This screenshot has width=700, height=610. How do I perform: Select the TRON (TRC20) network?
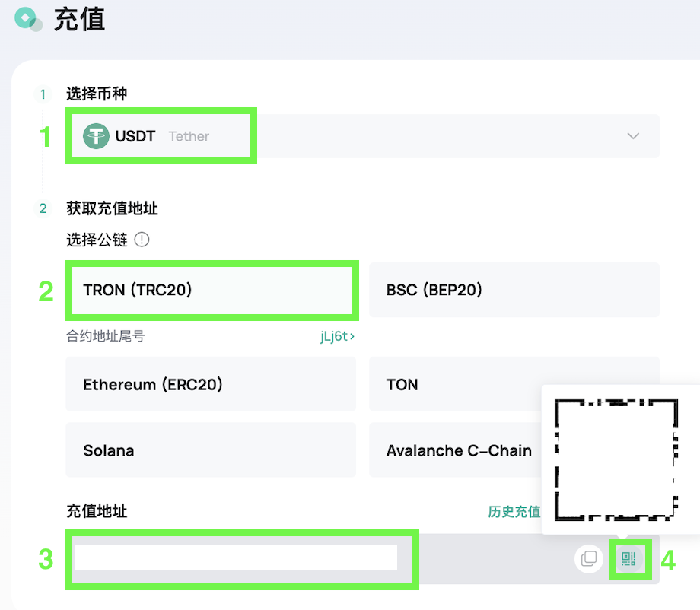[x=212, y=290]
